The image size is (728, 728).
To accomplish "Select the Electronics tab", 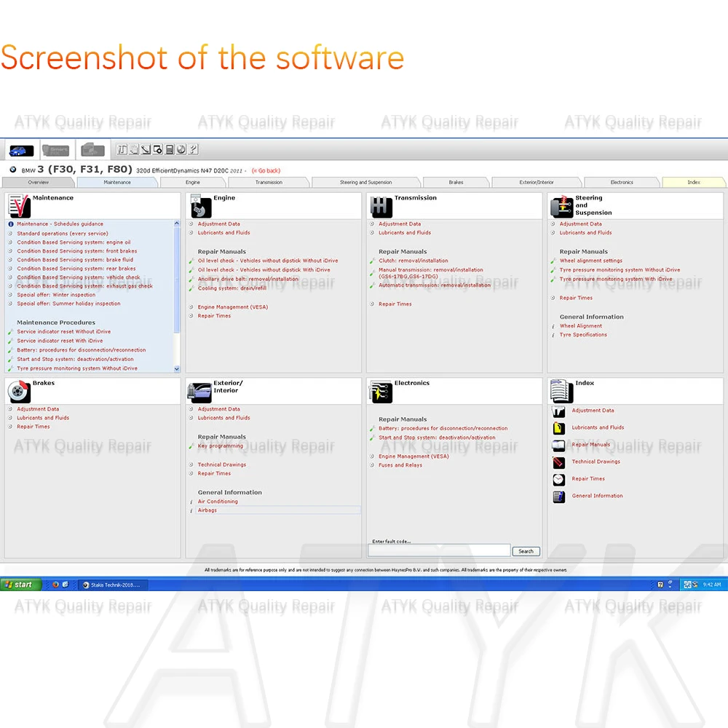I will (622, 183).
